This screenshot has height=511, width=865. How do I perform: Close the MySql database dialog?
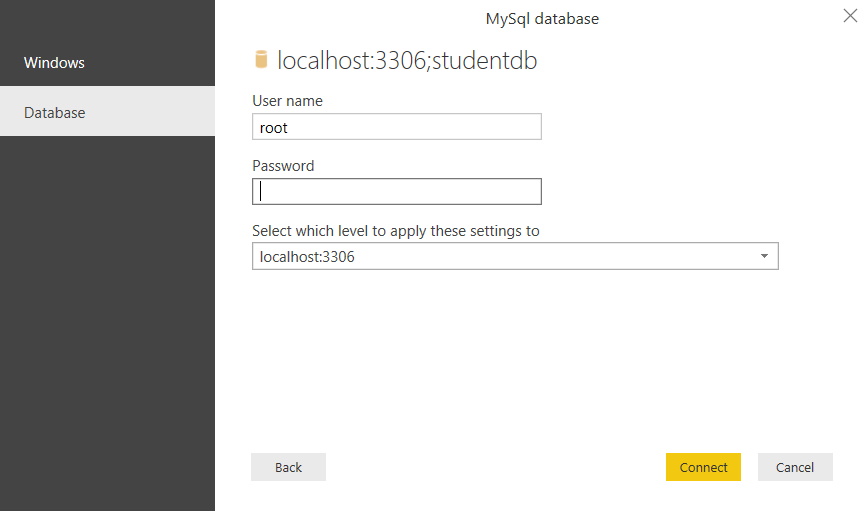tap(850, 17)
